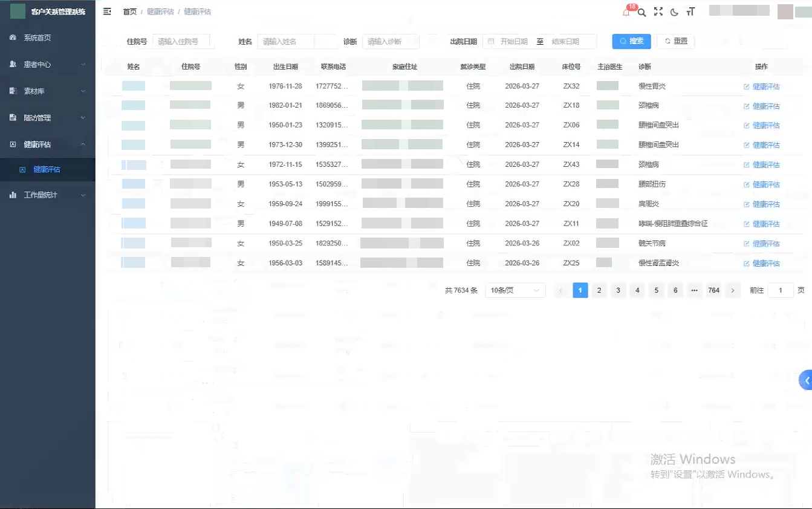Select the 健康评估 submenu item
Image resolution: width=812 pixels, height=509 pixels.
(47, 170)
